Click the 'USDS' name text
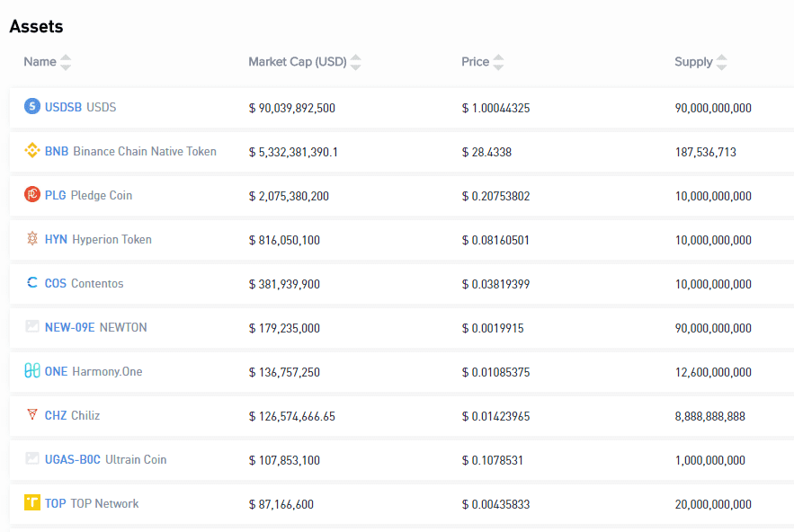The width and height of the screenshot is (794, 532). [102, 107]
